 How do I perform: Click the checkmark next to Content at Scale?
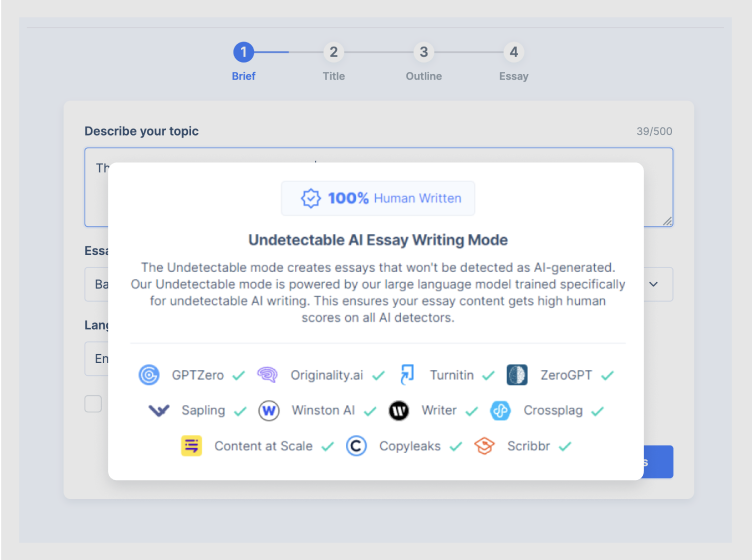click(328, 446)
